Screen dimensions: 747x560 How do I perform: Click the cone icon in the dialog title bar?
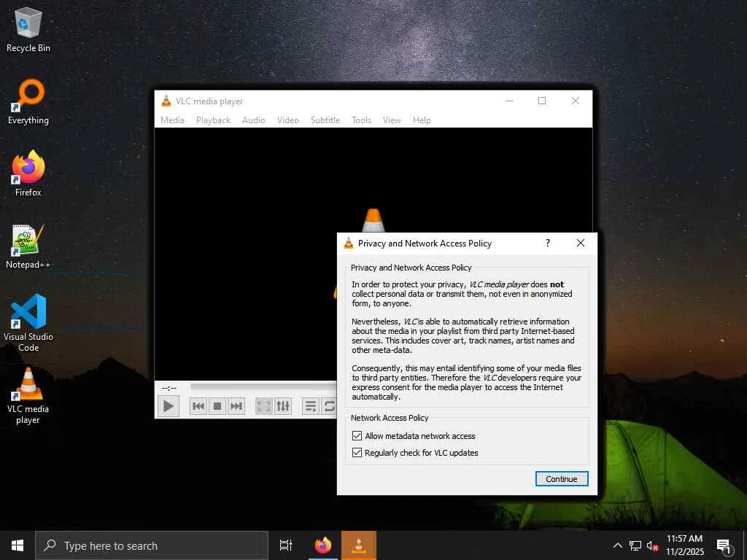coord(349,243)
